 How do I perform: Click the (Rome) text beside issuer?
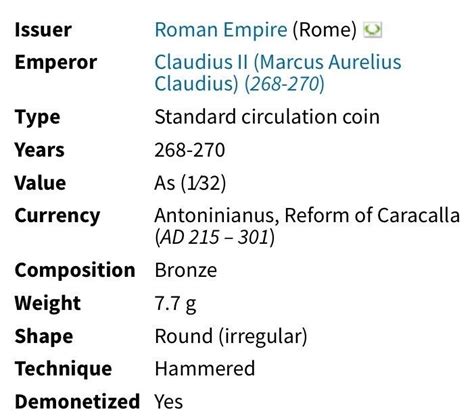[324, 30]
